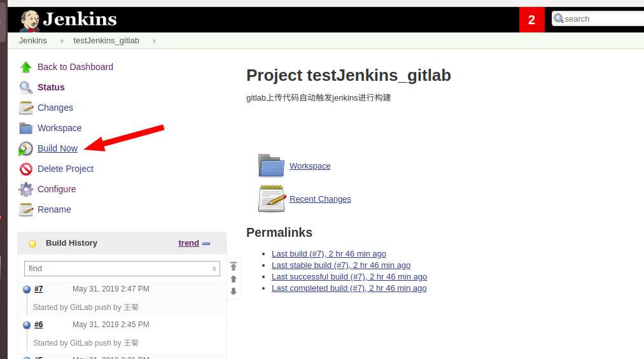Click the green Back to Dashboard arrow icon

click(26, 67)
